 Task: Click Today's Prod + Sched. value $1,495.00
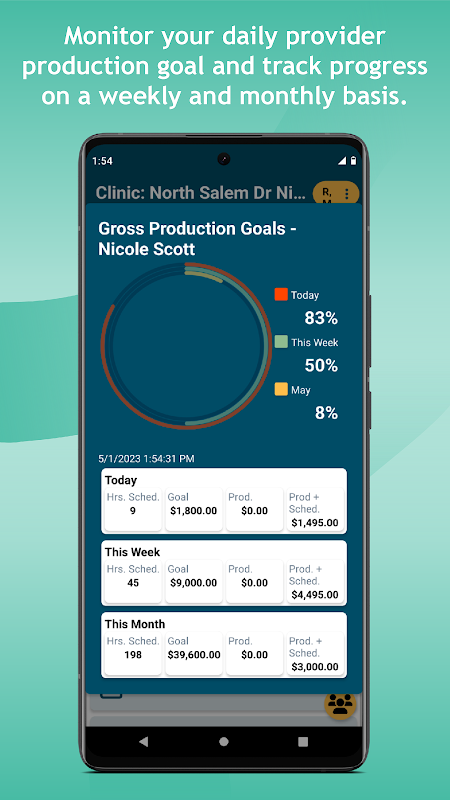[315, 523]
